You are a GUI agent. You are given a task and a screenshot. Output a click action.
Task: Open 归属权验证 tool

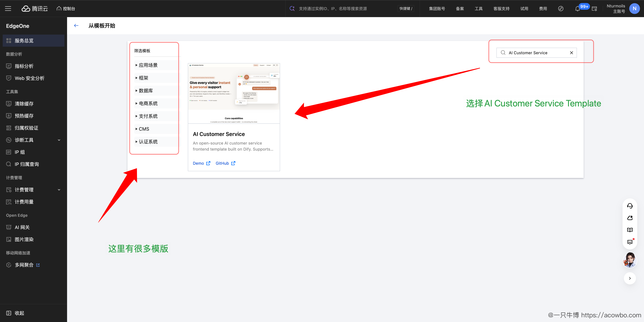(34, 128)
